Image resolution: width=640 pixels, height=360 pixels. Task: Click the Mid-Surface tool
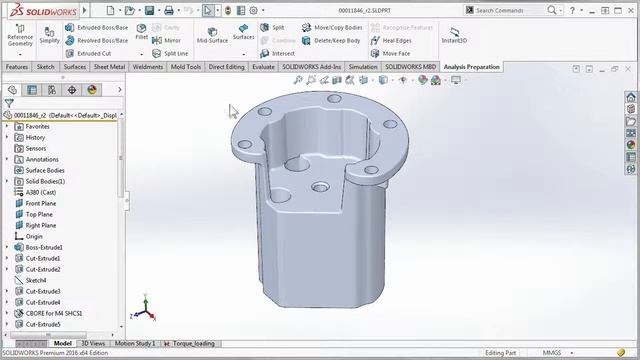212,35
